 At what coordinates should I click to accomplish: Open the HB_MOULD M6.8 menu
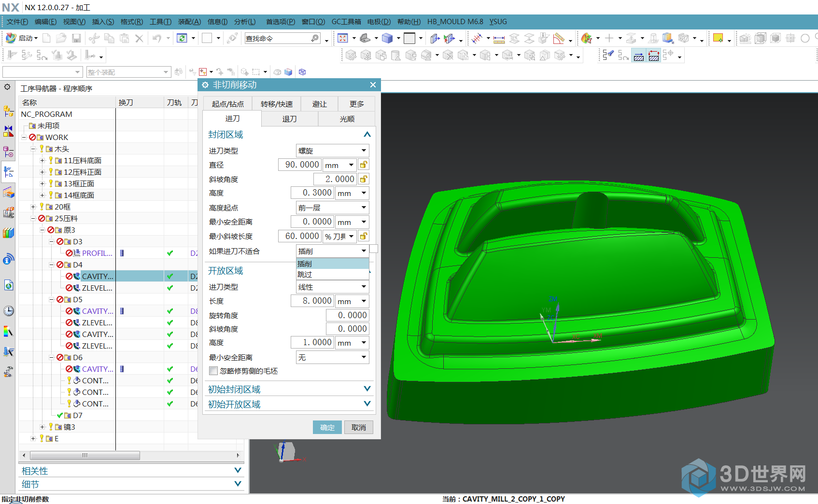[455, 22]
